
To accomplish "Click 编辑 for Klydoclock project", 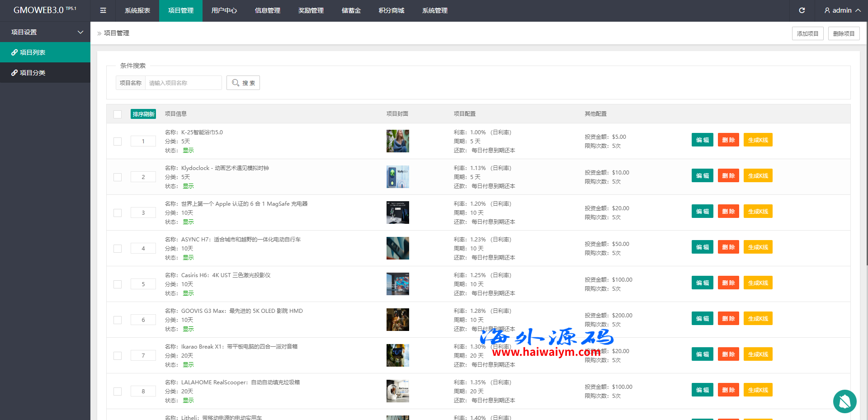I will [x=702, y=176].
